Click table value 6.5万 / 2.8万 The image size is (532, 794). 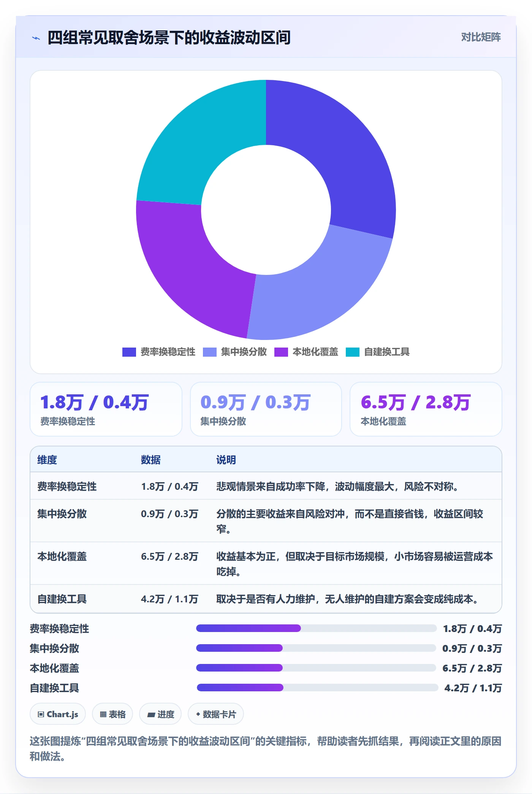click(x=169, y=556)
